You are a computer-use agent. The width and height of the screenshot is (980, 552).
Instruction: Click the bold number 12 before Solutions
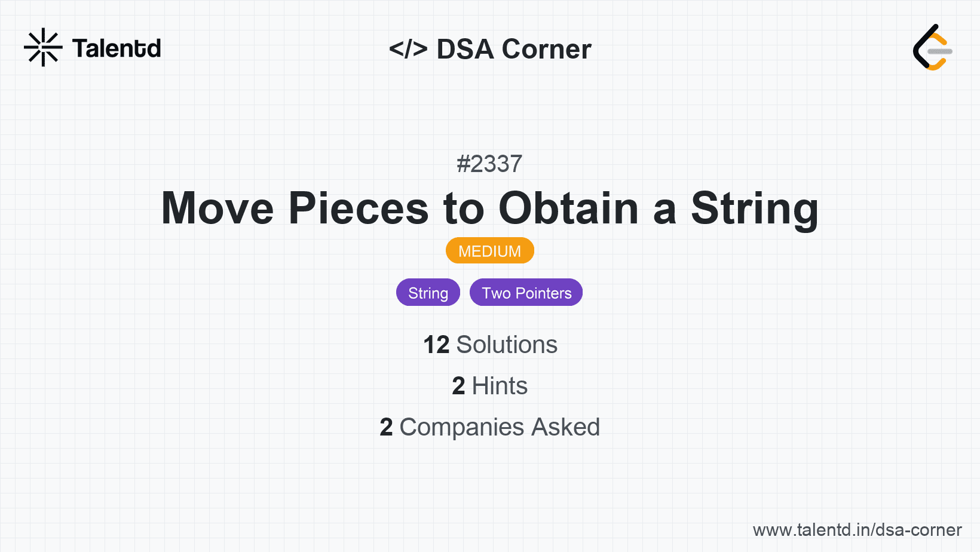pos(436,345)
